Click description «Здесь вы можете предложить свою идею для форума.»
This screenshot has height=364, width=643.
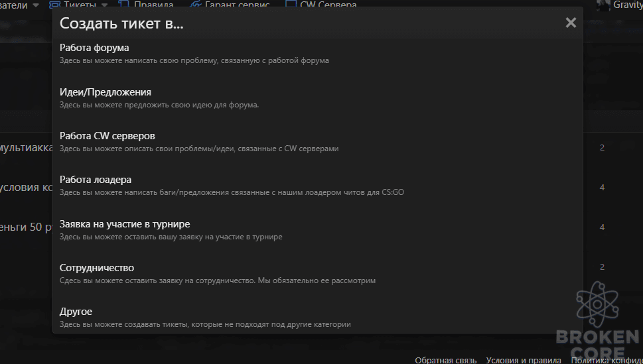(159, 105)
